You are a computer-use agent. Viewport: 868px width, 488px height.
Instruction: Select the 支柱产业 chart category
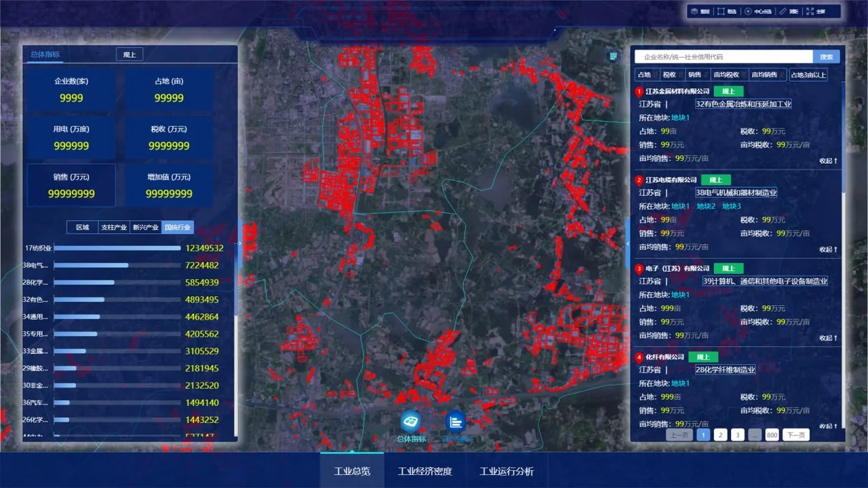point(114,227)
